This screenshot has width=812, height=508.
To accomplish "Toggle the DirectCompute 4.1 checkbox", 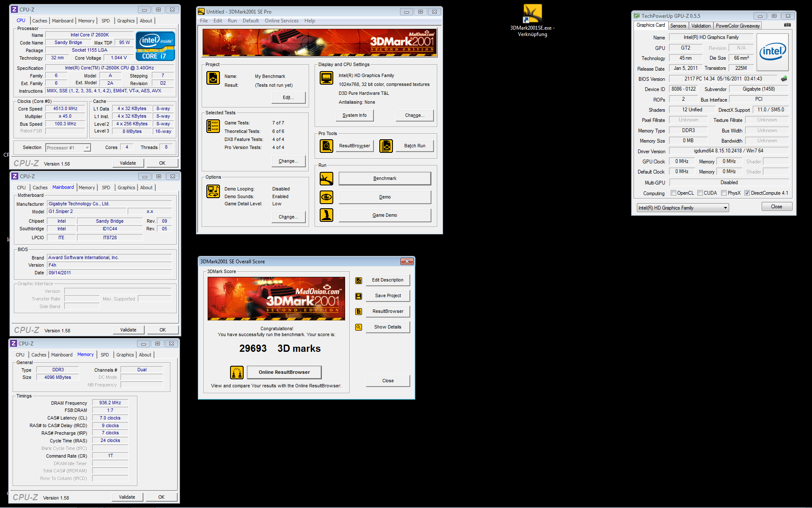I will pos(747,193).
